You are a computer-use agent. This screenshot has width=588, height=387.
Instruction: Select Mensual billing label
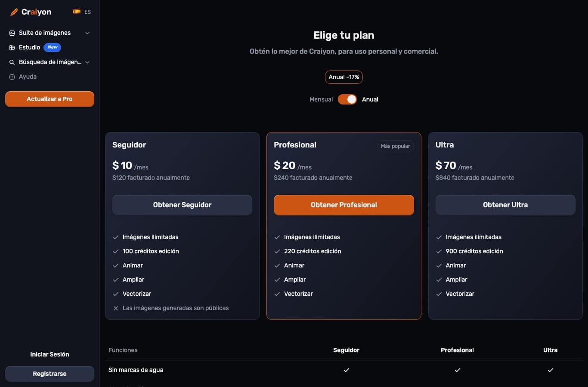pyautogui.click(x=321, y=99)
